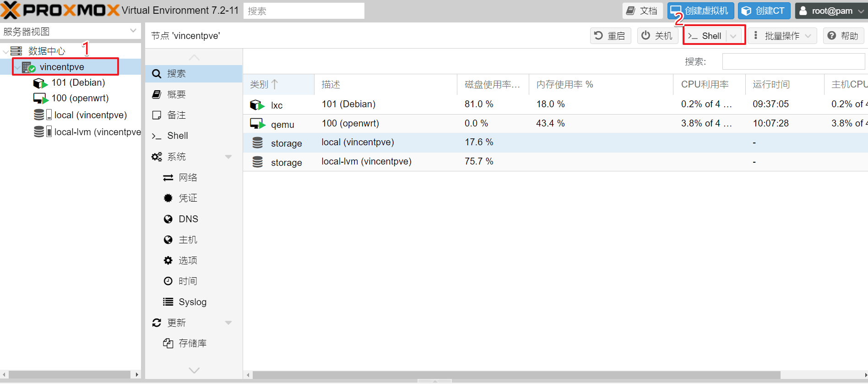Image resolution: width=868 pixels, height=384 pixels.
Task: Collapse the 更新 section arrow
Action: 228,323
